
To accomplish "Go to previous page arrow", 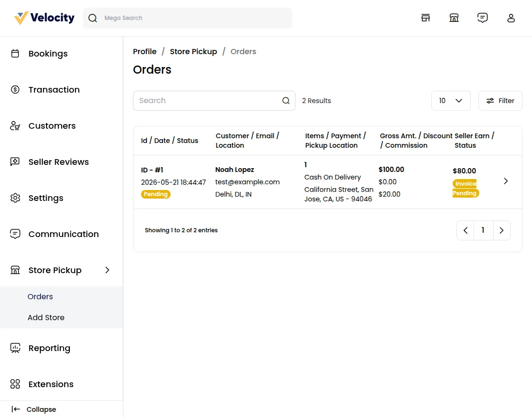I will (x=465, y=230).
